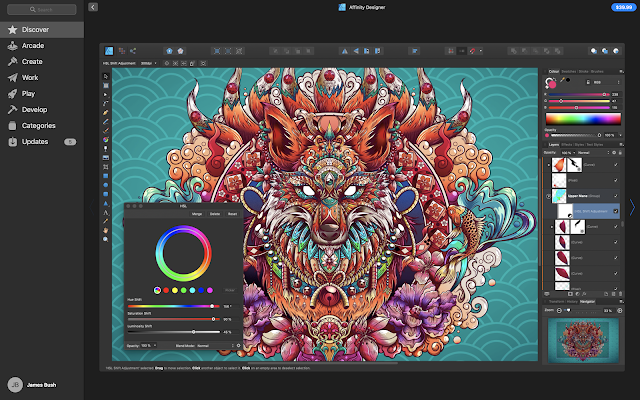The width and height of the screenshot is (640, 400).
Task: Switch to the Play section
Action: [x=42, y=93]
